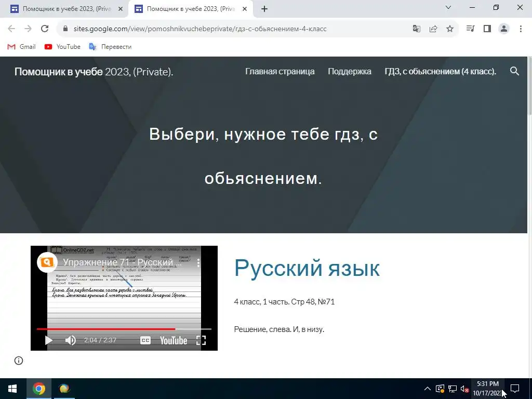Select the second Помощник в учебе tab
Image resolution: width=532 pixels, height=399 pixels.
pyautogui.click(x=190, y=9)
